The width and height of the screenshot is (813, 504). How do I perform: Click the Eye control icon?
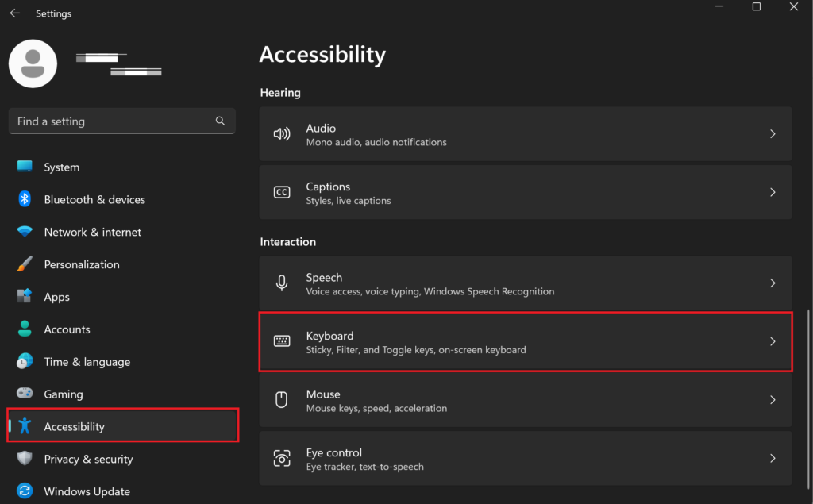[x=282, y=458]
